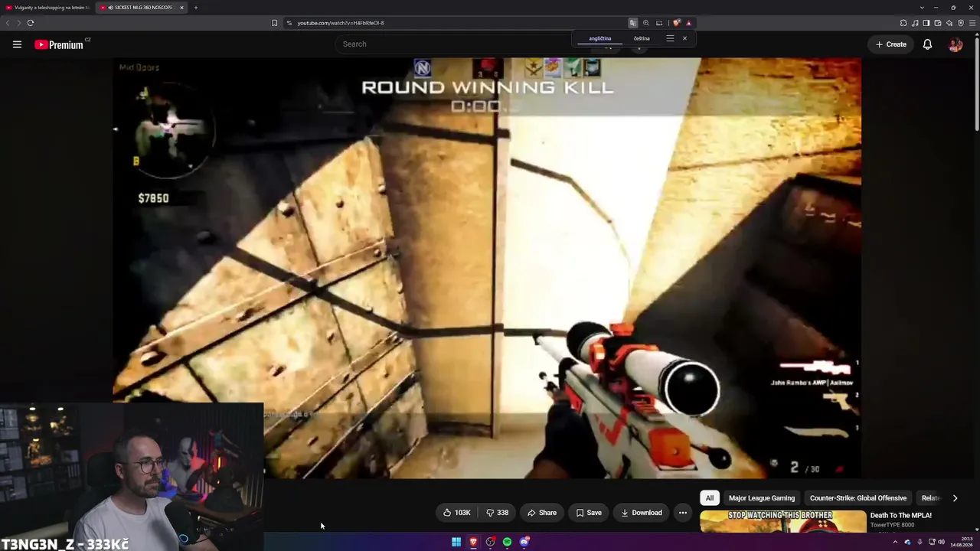Image resolution: width=980 pixels, height=551 pixels.
Task: Open the Brave VPN shield icon
Action: (x=961, y=23)
